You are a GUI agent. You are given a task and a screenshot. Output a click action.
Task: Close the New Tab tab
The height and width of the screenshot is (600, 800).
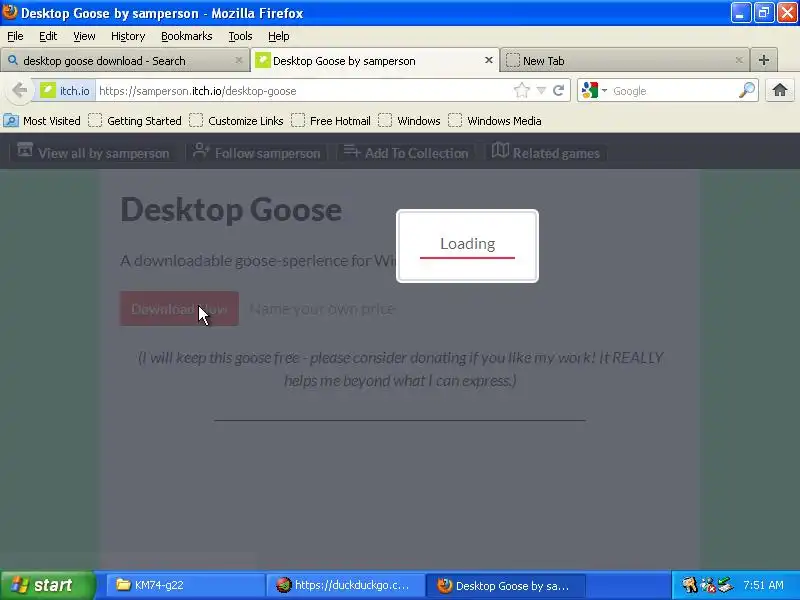pos(738,60)
